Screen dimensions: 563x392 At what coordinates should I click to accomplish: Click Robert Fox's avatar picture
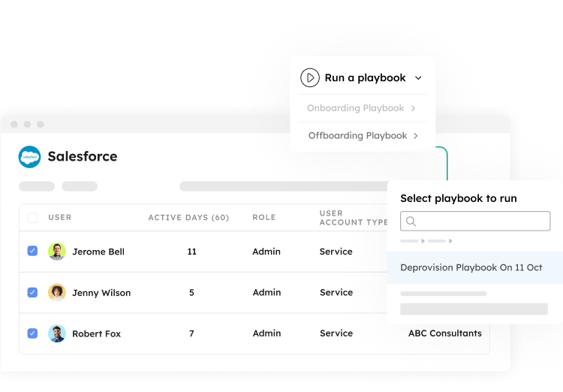pyautogui.click(x=57, y=333)
